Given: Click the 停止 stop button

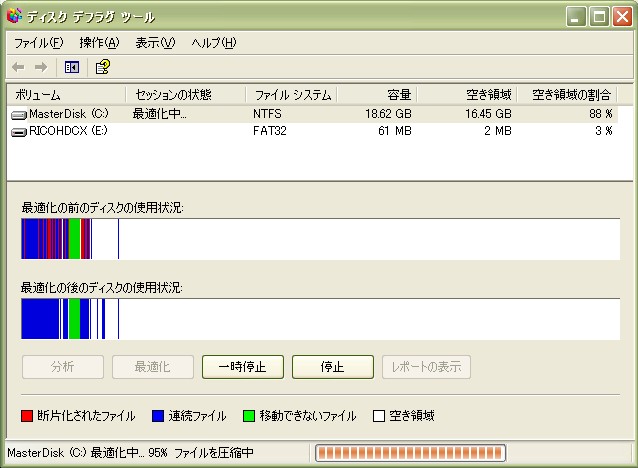Looking at the screenshot, I should pos(332,367).
